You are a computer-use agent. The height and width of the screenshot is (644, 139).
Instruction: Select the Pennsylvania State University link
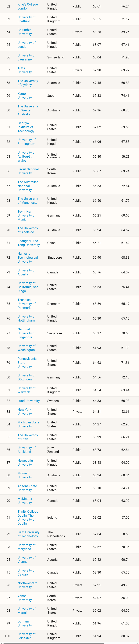tap(27, 363)
